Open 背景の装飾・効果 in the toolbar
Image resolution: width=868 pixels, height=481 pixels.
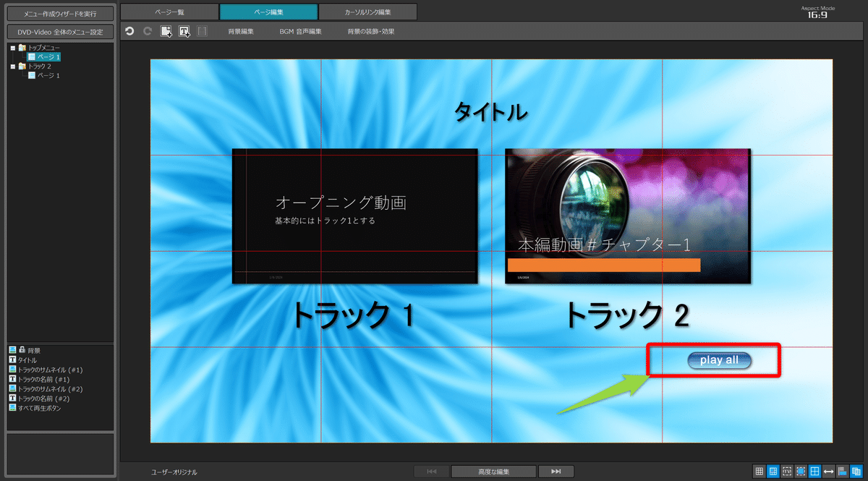pos(371,32)
